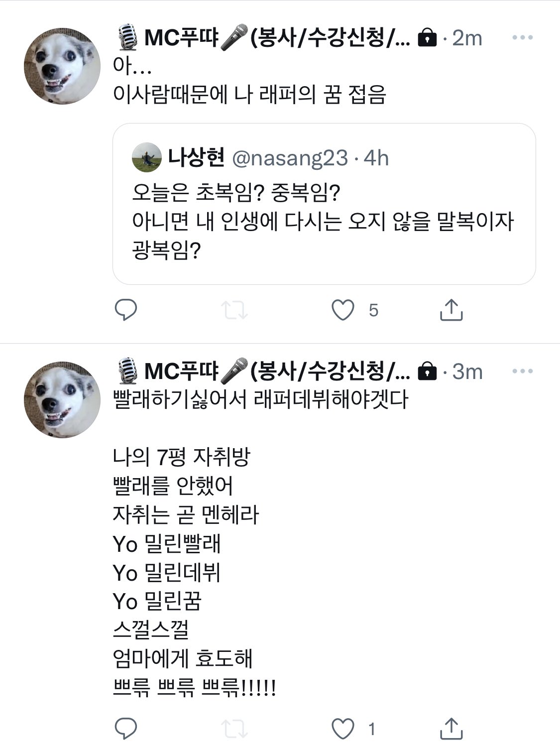This screenshot has width=560, height=756.
Task: Reply to the 빨래하기싫어서 rap tweet
Action: click(126, 729)
